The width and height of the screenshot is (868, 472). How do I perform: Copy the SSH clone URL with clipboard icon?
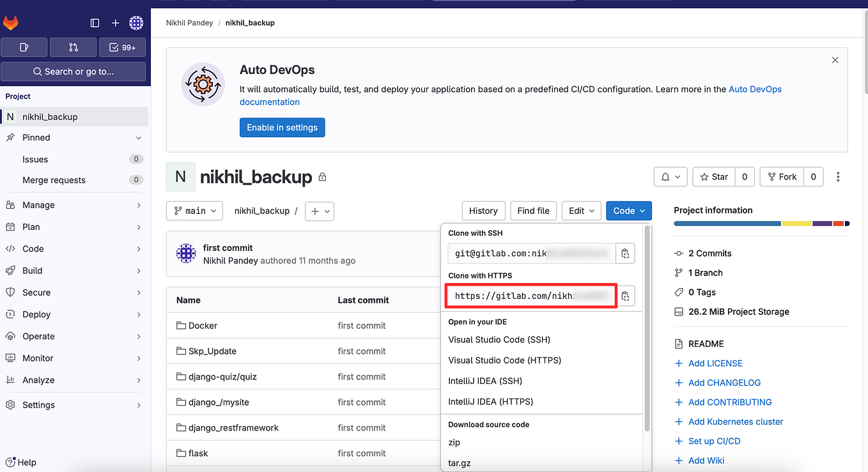pos(625,253)
